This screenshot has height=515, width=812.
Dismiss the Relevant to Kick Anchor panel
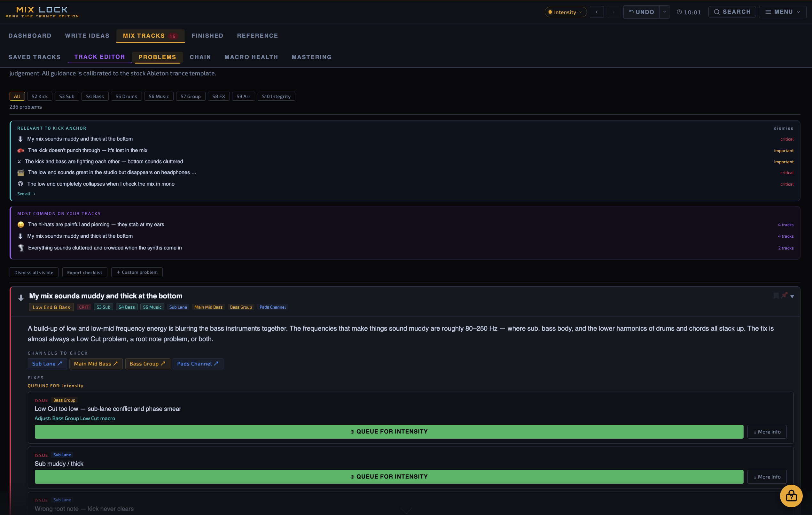coord(783,128)
